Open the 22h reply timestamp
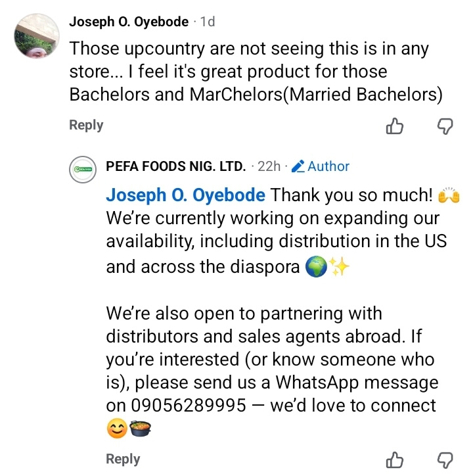 [269, 166]
